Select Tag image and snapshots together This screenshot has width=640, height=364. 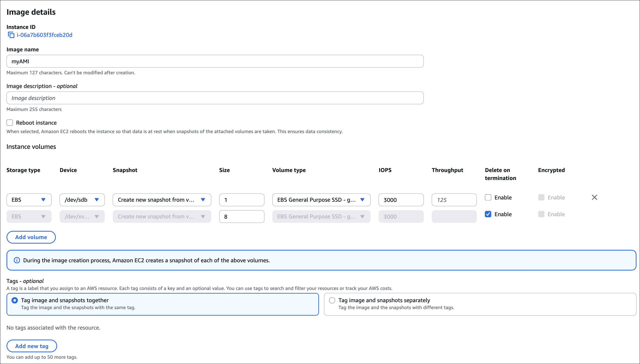14,300
